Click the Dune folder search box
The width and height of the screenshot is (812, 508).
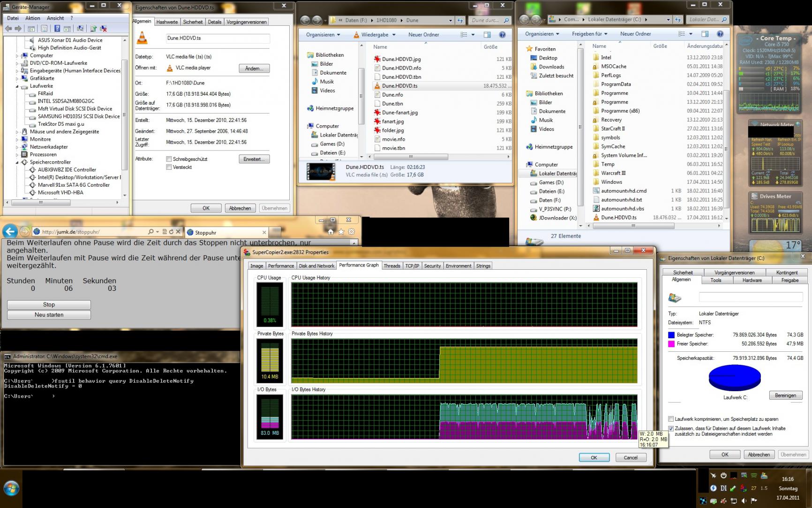tap(490, 20)
